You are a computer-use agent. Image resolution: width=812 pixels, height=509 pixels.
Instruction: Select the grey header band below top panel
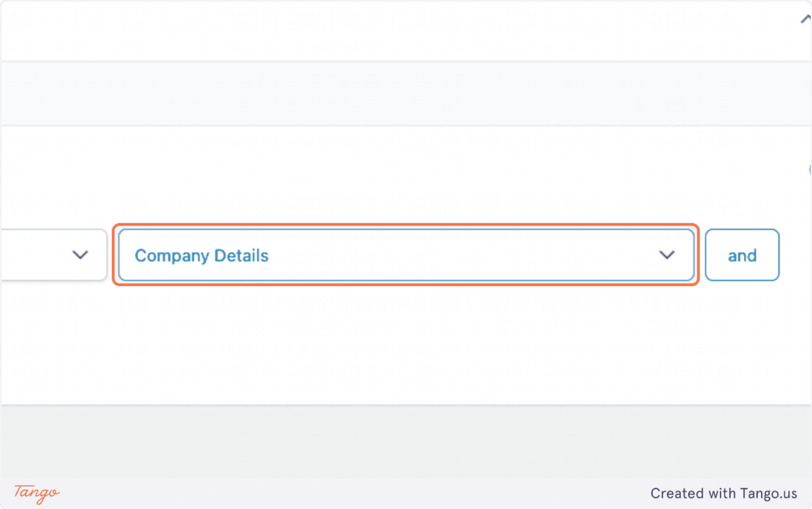(x=405, y=93)
